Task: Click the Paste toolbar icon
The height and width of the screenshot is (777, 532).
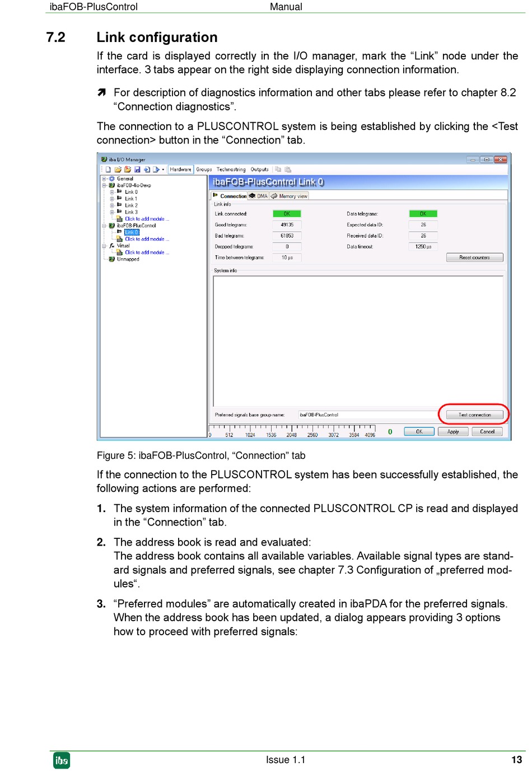Action: coord(288,169)
